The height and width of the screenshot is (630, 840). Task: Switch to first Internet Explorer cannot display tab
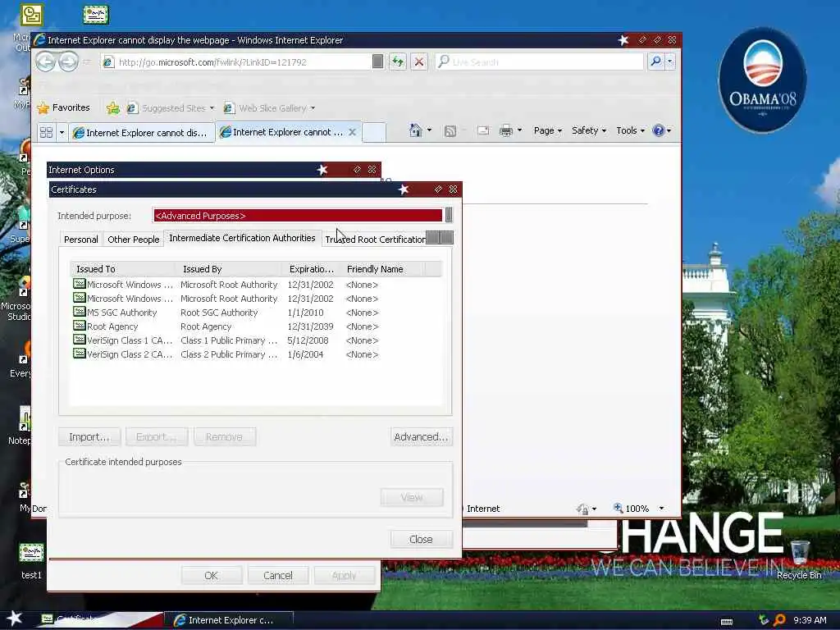click(x=141, y=132)
